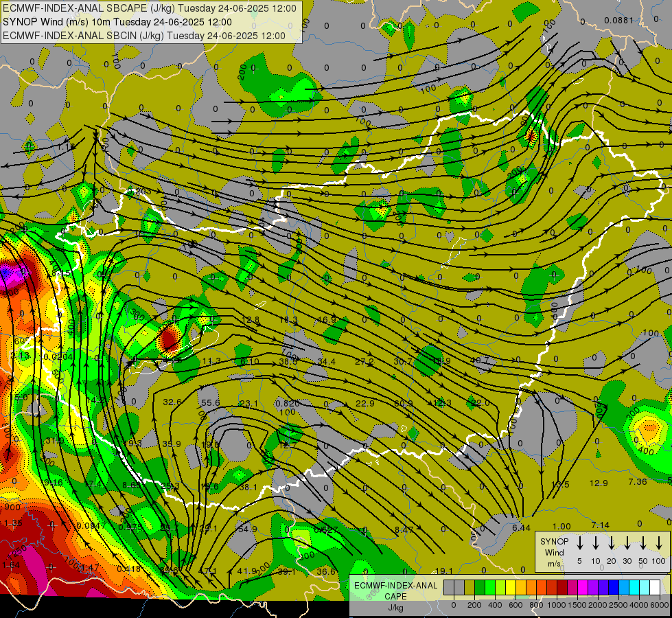Image resolution: width=672 pixels, height=618 pixels.
Task: Pick the dark green swatch right of 200 in the CAPE legend
Action: coord(480,588)
